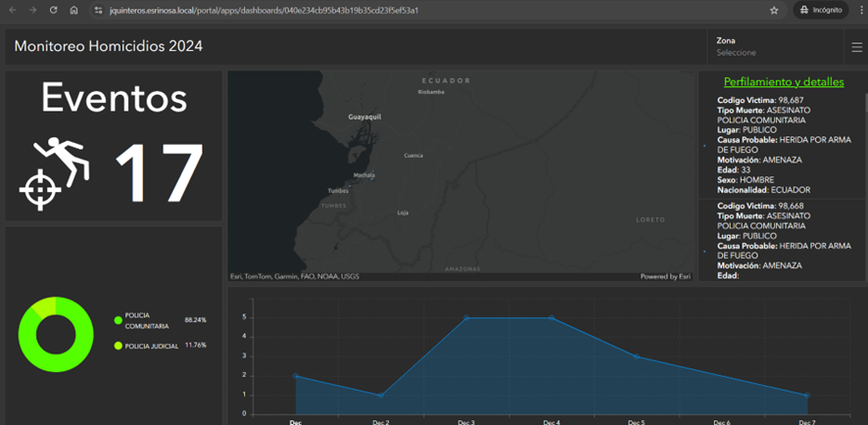
Task: Open the dashboard hamburger menu
Action: 856,47
